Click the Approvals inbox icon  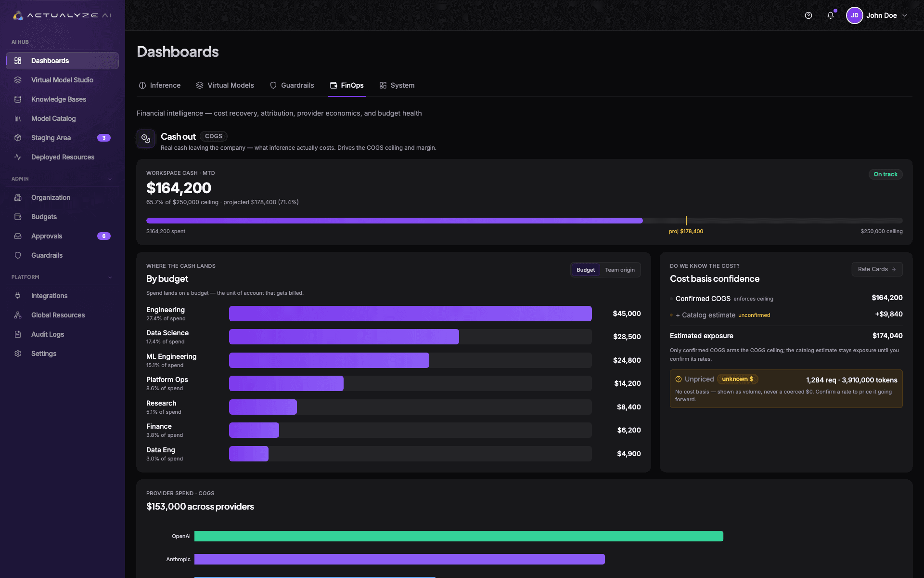point(18,236)
